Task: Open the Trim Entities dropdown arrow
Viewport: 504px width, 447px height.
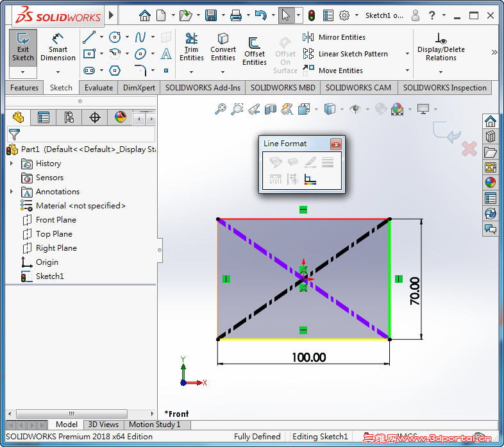Action: pos(191,72)
